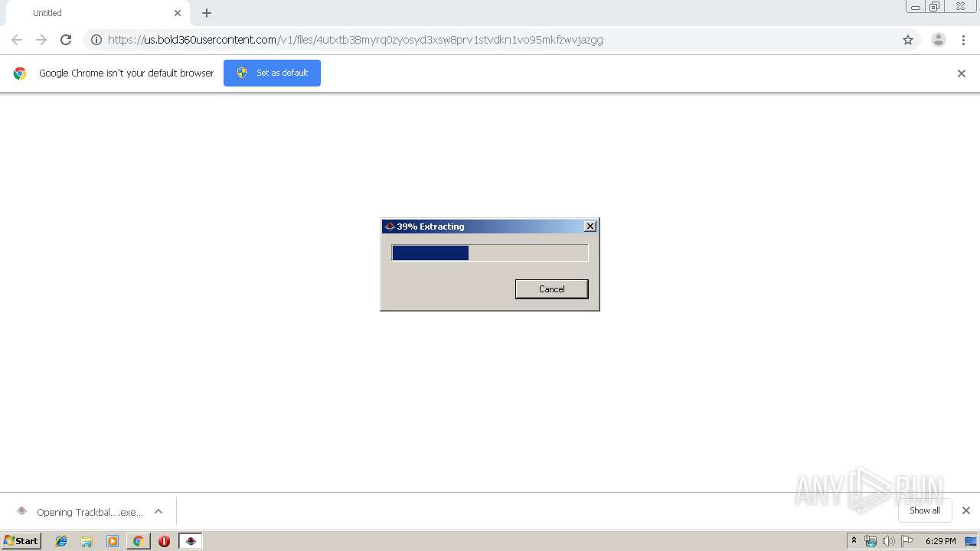Expand the download item options chevron
Screen dimensions: 980x551
pyautogui.click(x=158, y=511)
